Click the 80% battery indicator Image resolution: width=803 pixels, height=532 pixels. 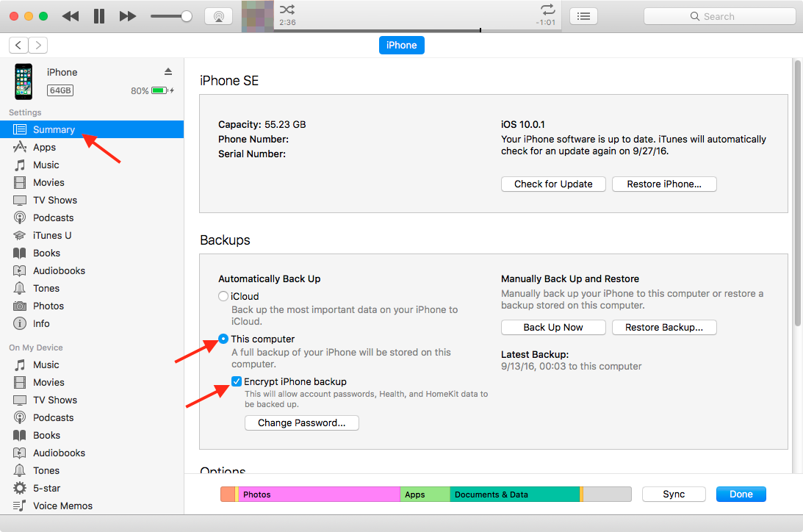(x=152, y=90)
